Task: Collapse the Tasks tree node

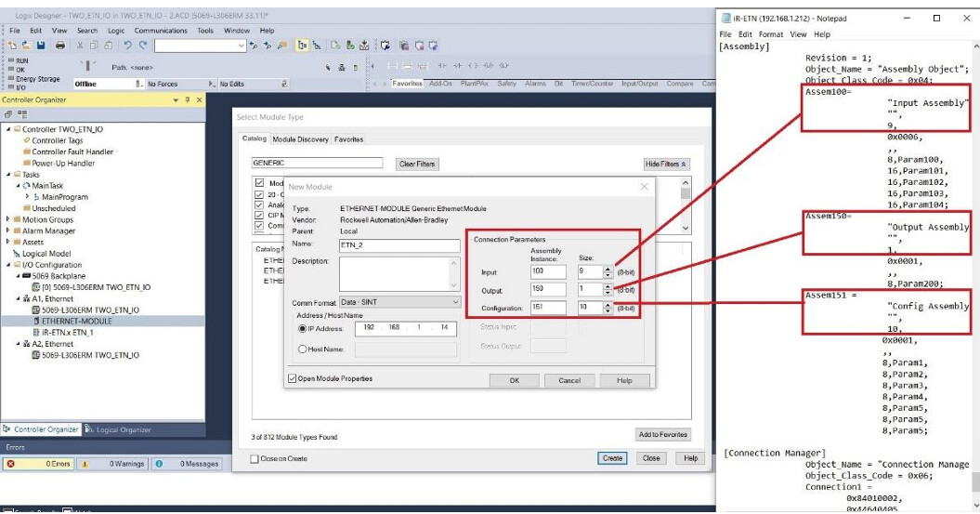Action: point(8,174)
